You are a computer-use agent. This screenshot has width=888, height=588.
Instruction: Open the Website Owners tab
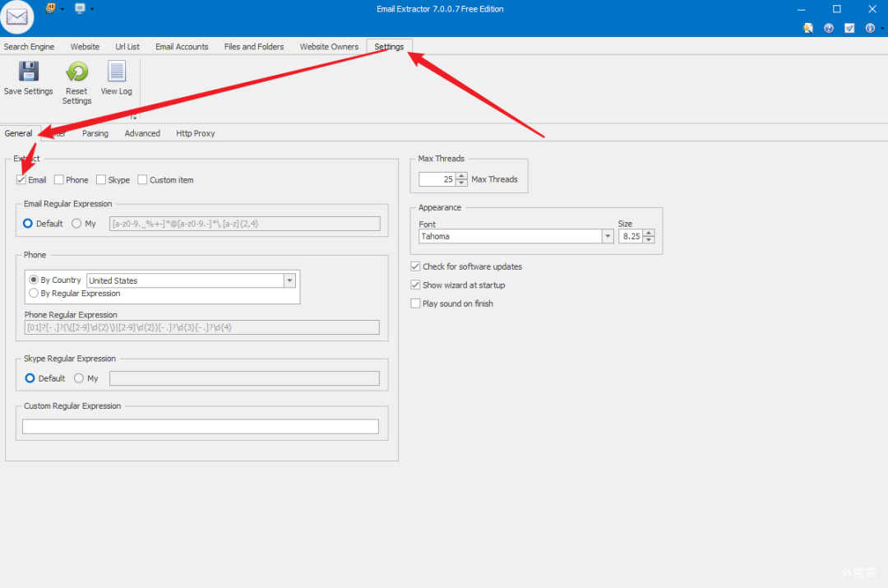coord(329,46)
